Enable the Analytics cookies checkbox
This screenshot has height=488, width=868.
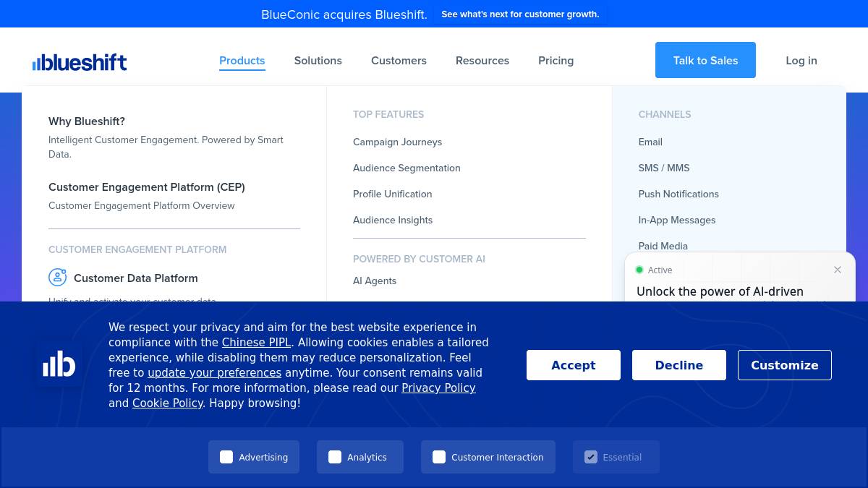pyautogui.click(x=335, y=457)
